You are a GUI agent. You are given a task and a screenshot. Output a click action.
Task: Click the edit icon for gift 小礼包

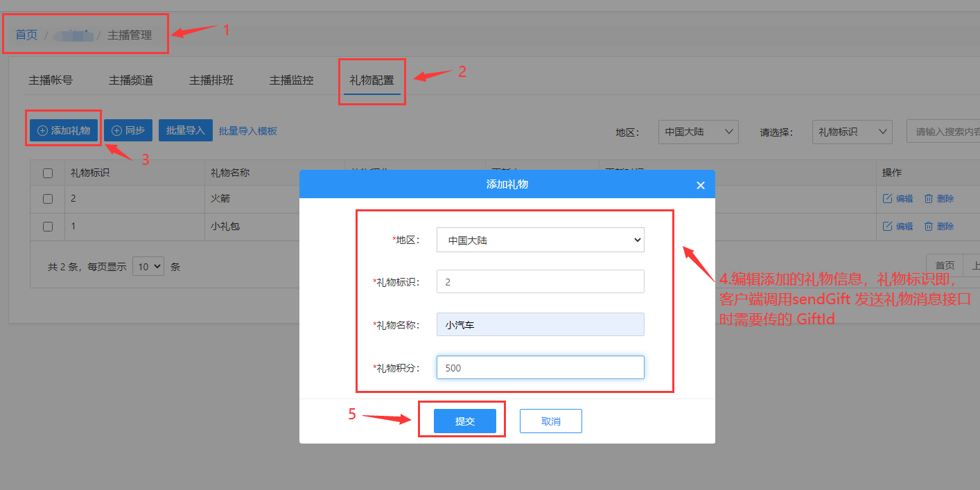[x=887, y=227]
